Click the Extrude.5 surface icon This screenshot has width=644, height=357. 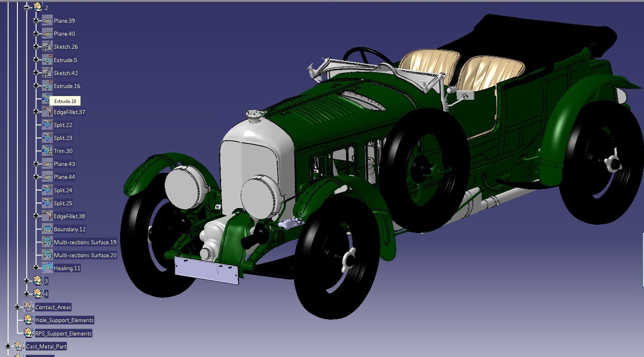click(48, 60)
